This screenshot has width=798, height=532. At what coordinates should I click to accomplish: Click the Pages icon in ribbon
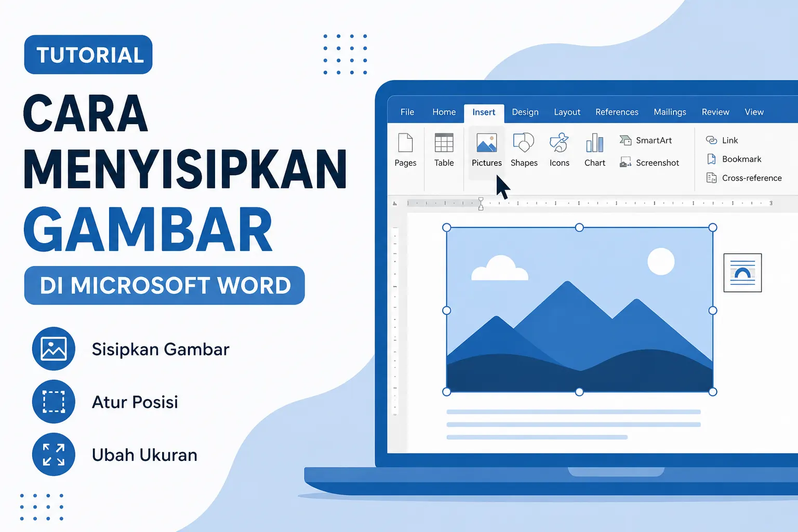coord(405,143)
